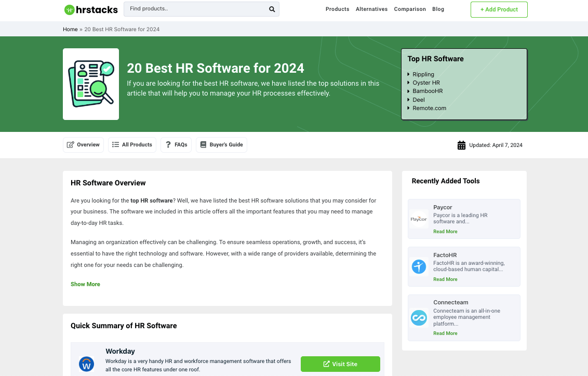Click Read More under FactoHR

pos(445,279)
